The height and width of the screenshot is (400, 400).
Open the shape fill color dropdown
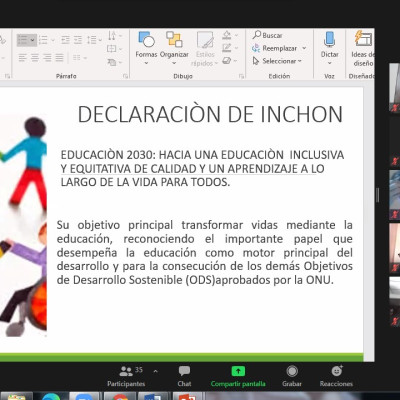[236, 35]
